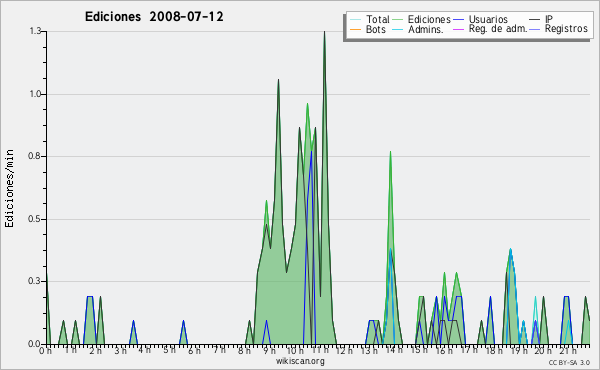This screenshot has height=370, width=600.
Task: Click the '11 h' x-axis label
Action: pos(320,350)
